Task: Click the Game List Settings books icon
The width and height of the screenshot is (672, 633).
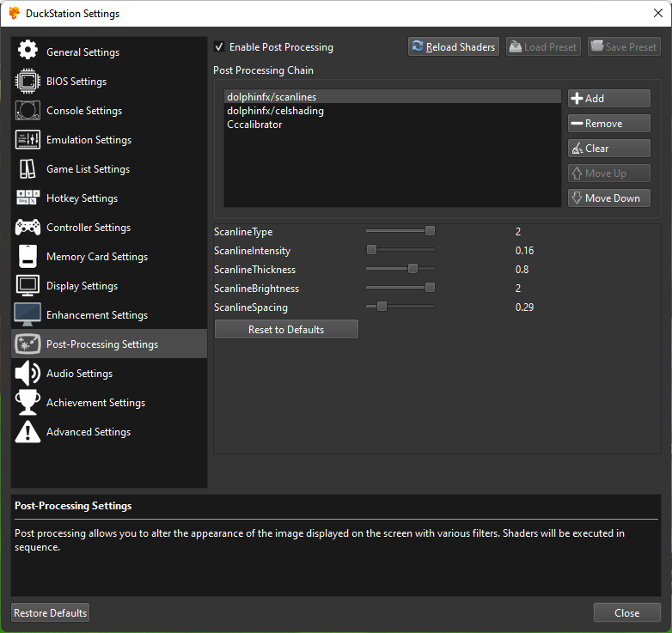Action: (27, 168)
